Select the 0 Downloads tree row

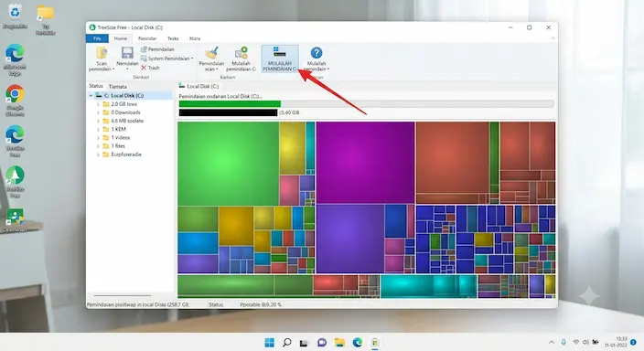click(x=130, y=112)
